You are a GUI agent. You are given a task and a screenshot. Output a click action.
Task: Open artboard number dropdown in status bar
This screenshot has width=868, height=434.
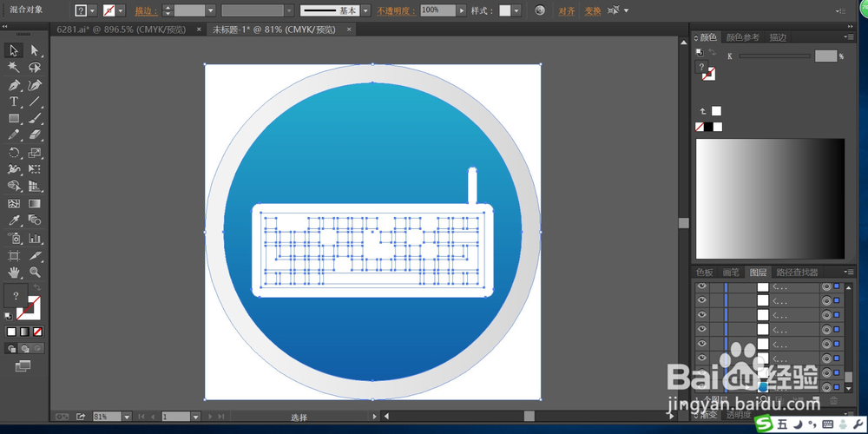click(x=195, y=417)
